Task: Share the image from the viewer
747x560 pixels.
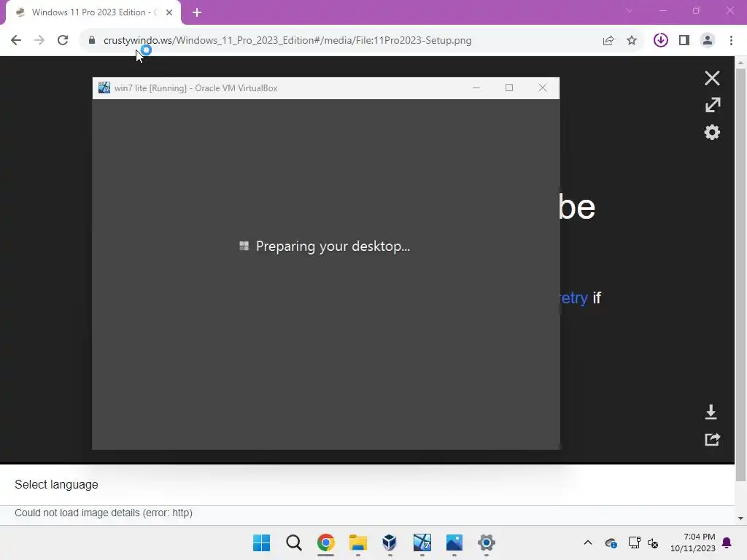Action: coord(712,439)
